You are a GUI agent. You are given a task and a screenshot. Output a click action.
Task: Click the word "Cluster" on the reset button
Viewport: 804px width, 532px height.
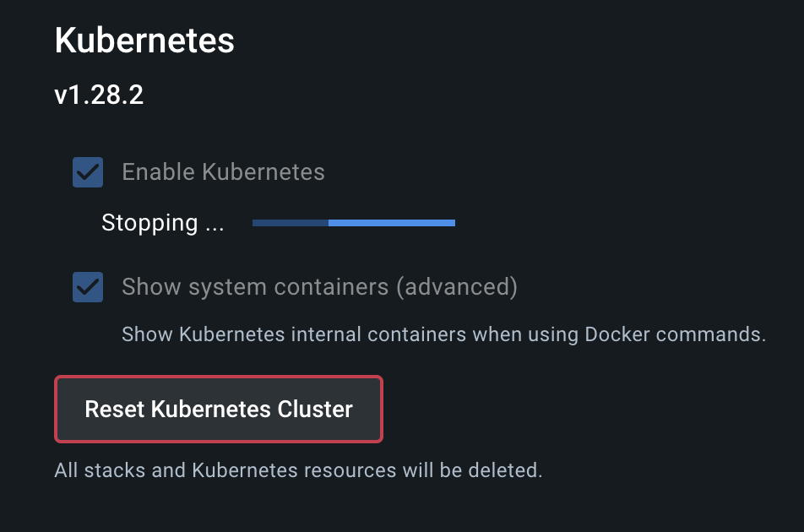coord(316,410)
